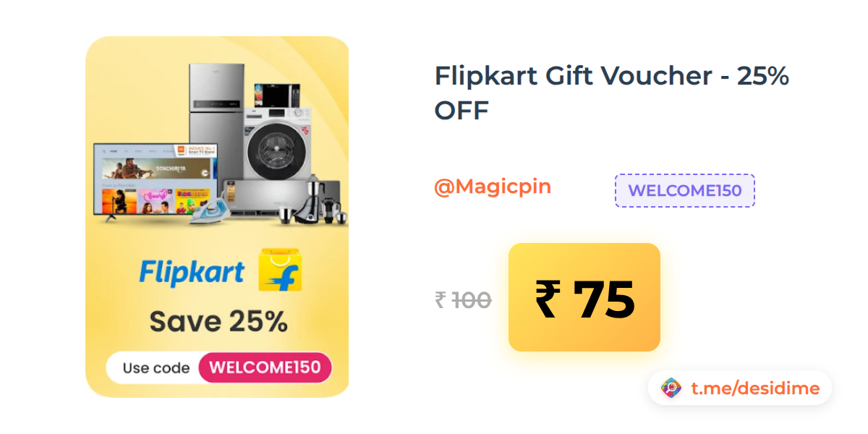
Task: Click the struck-through ₹ 100 original price
Action: pyautogui.click(x=463, y=299)
